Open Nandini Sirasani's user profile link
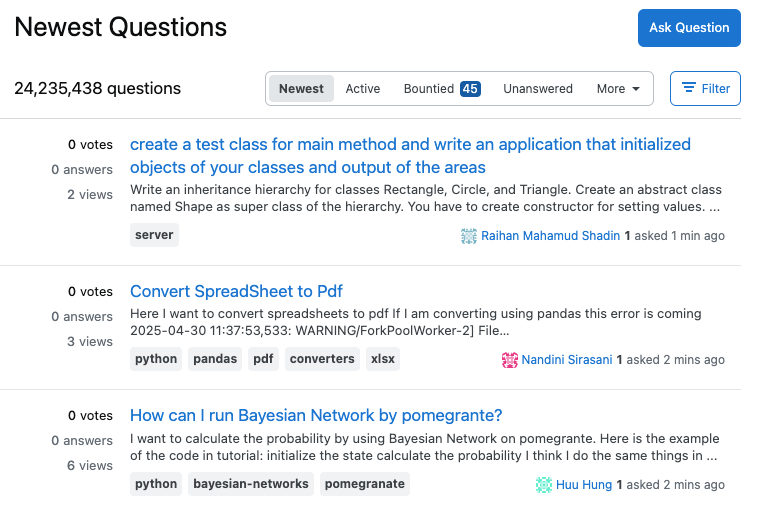The image size is (758, 511). (567, 360)
